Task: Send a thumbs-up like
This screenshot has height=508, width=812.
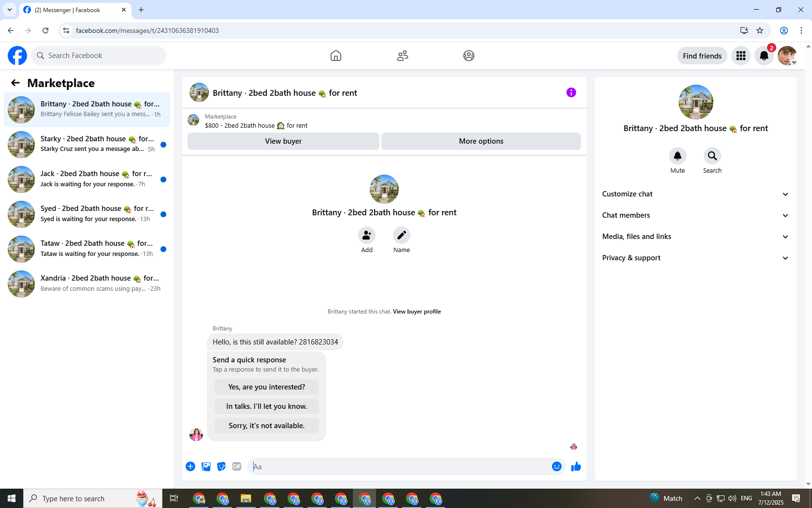Action: coord(576,466)
